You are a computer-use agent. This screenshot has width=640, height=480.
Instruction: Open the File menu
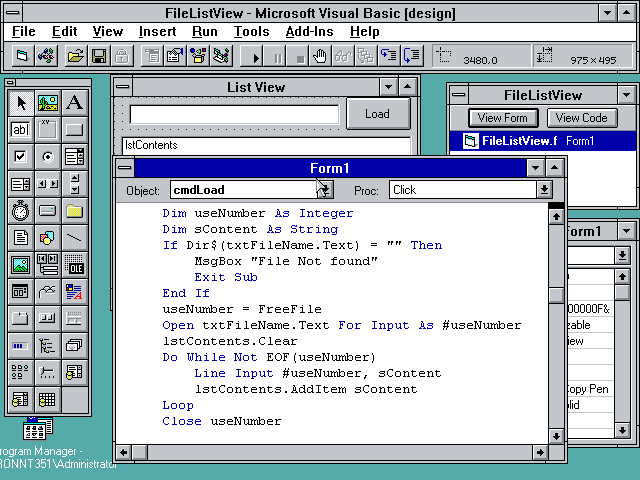24,31
